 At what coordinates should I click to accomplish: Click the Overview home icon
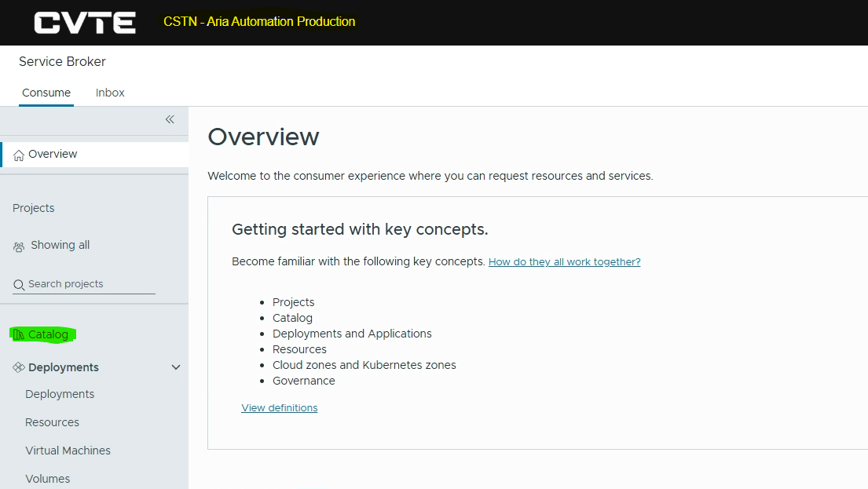click(19, 155)
